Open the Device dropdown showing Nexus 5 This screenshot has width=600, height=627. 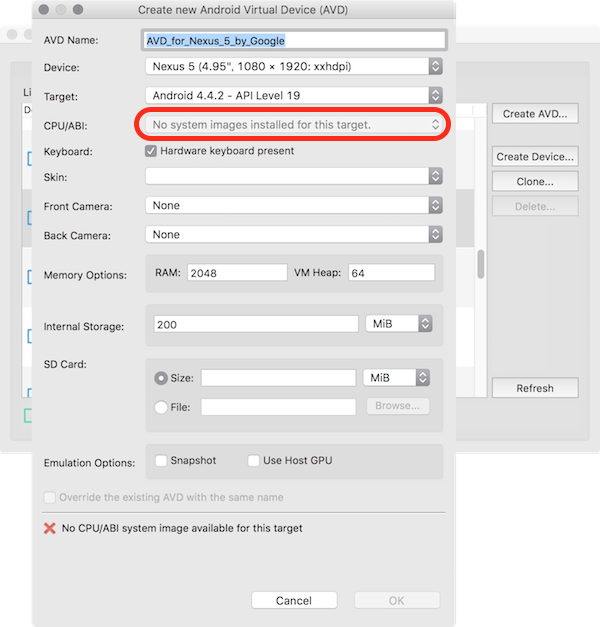[294, 66]
